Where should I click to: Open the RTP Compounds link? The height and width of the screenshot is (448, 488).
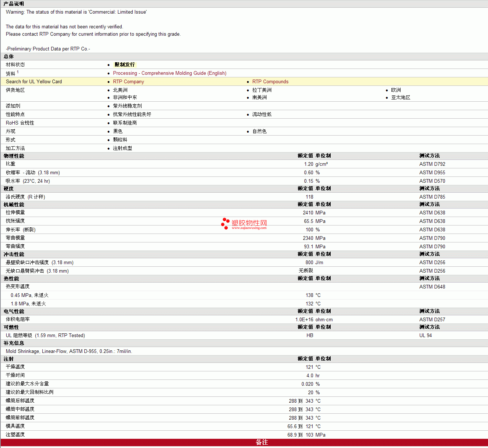270,82
